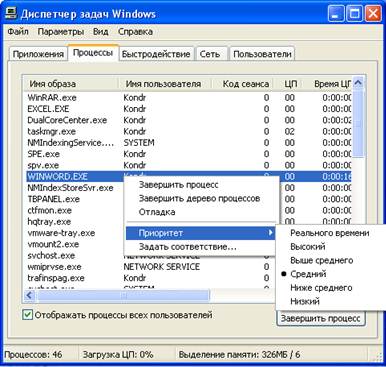This screenshot has width=386, height=367.
Task: Select the DualCoreCenter.exe process
Action: 189,120
